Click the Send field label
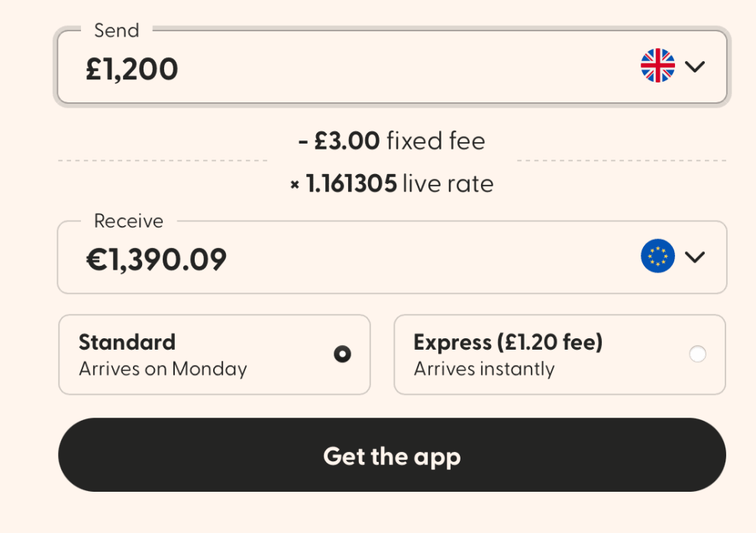Screen dimensions: 756x533 coord(116,31)
